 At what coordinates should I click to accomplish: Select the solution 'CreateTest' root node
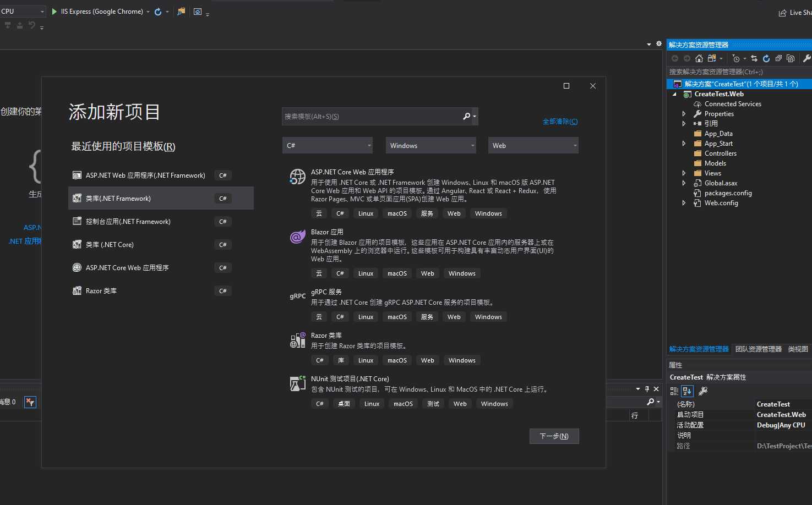pos(739,84)
